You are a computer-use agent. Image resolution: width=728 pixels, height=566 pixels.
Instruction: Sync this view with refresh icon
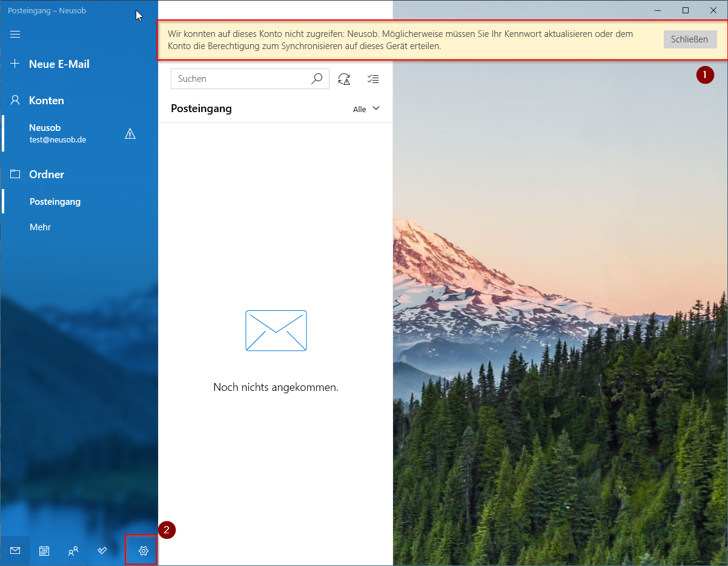pos(344,79)
